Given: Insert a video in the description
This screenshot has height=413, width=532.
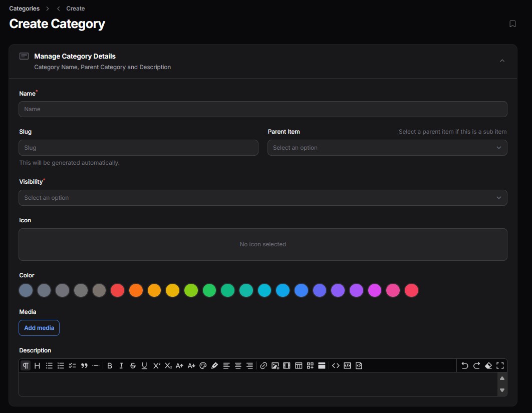Looking at the screenshot, I should click(287, 365).
